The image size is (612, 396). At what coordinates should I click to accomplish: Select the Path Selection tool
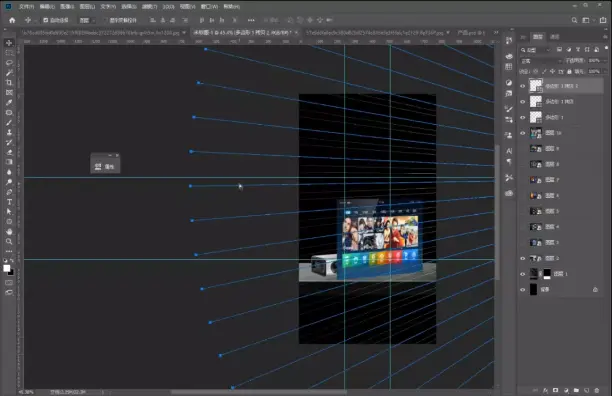(9, 211)
